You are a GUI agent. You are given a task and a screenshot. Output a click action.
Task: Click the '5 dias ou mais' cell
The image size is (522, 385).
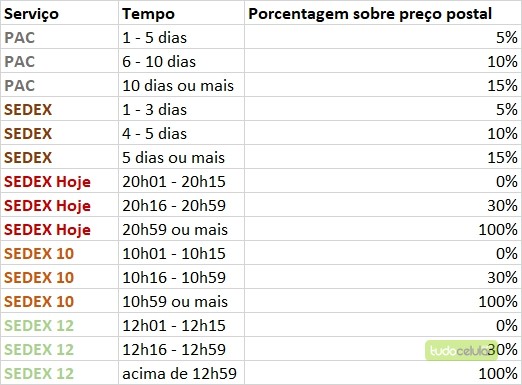(x=181, y=157)
